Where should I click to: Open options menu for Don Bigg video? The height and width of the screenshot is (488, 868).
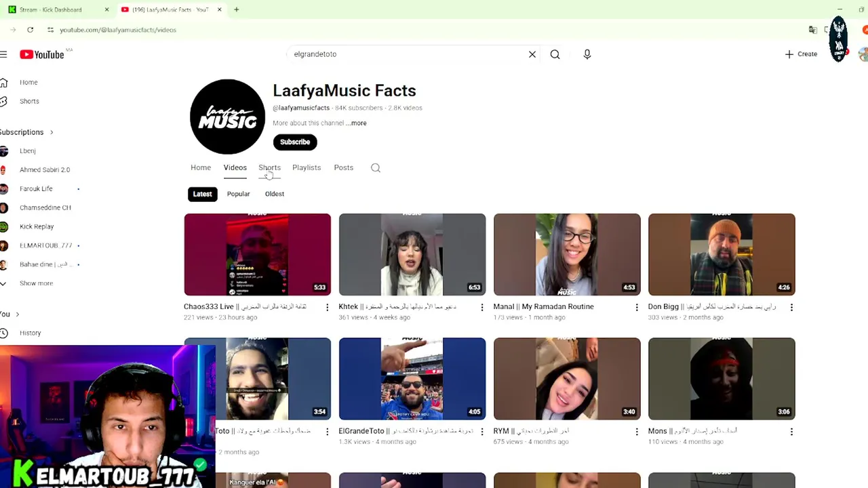791,307
